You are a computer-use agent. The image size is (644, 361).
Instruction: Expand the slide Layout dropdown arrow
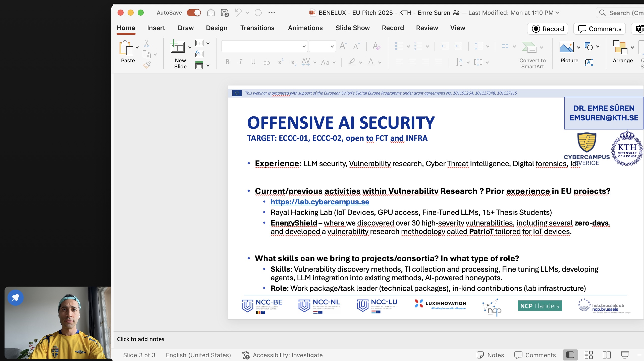point(208,43)
